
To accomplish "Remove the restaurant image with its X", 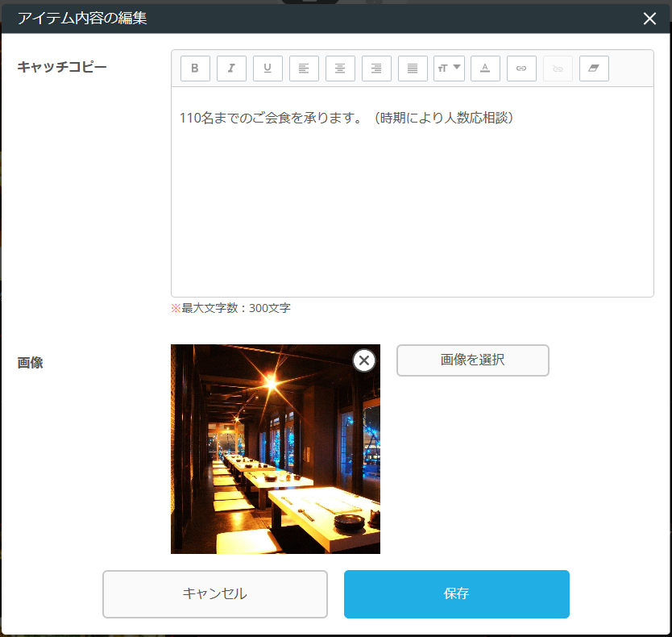I will [364, 360].
